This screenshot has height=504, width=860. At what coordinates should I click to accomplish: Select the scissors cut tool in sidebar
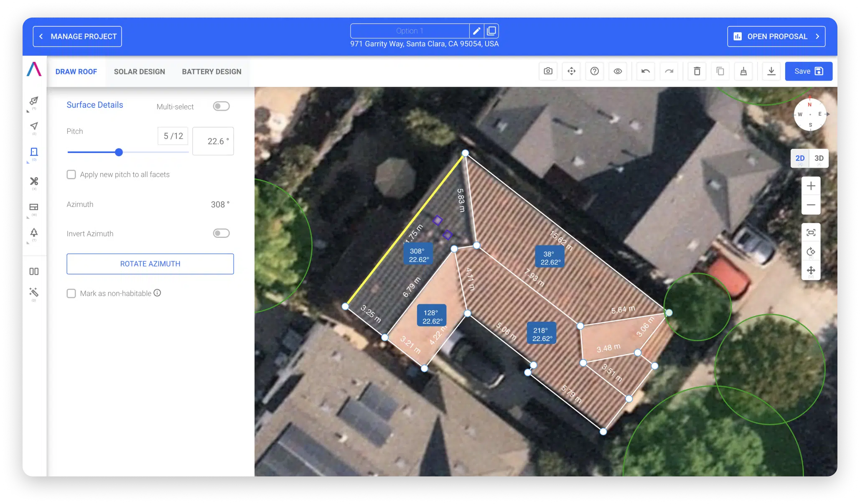coord(34,181)
